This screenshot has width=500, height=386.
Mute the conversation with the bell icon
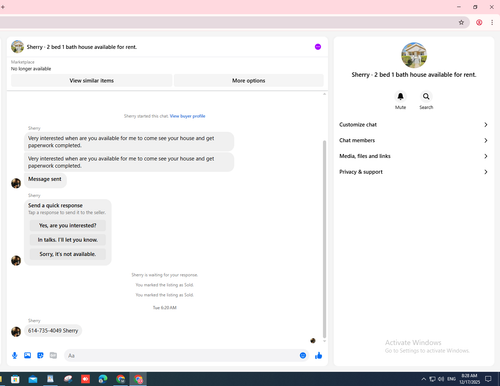pos(400,97)
